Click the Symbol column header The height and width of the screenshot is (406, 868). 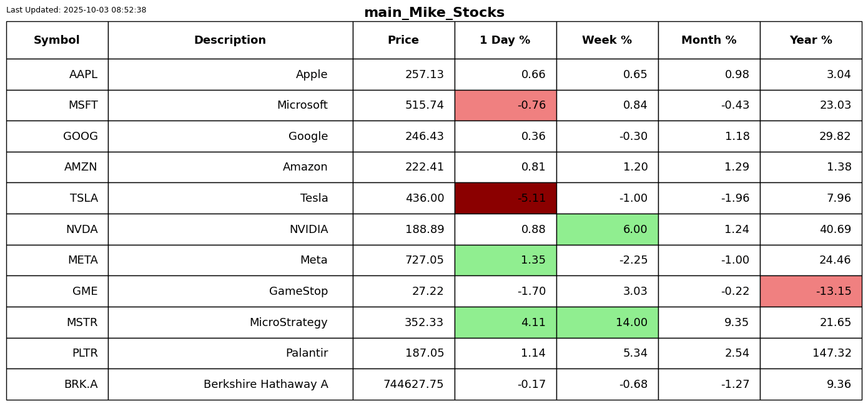[57, 40]
